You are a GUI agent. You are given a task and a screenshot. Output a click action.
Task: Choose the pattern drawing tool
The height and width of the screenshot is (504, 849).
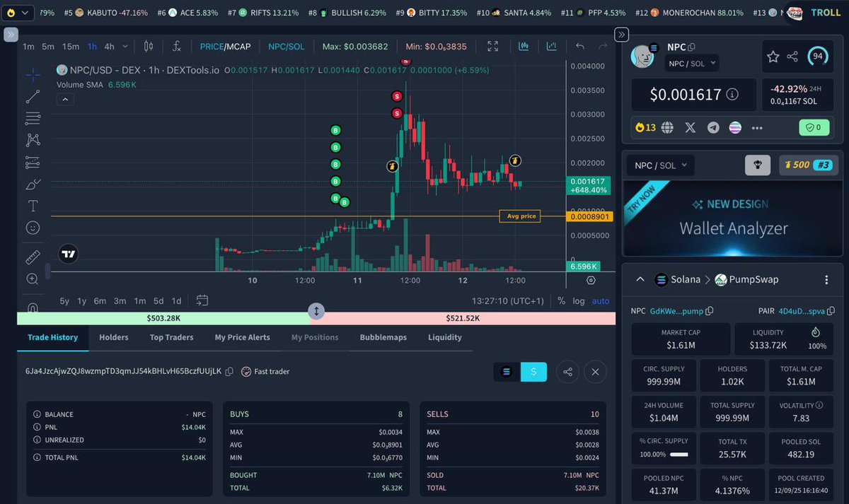pos(33,140)
